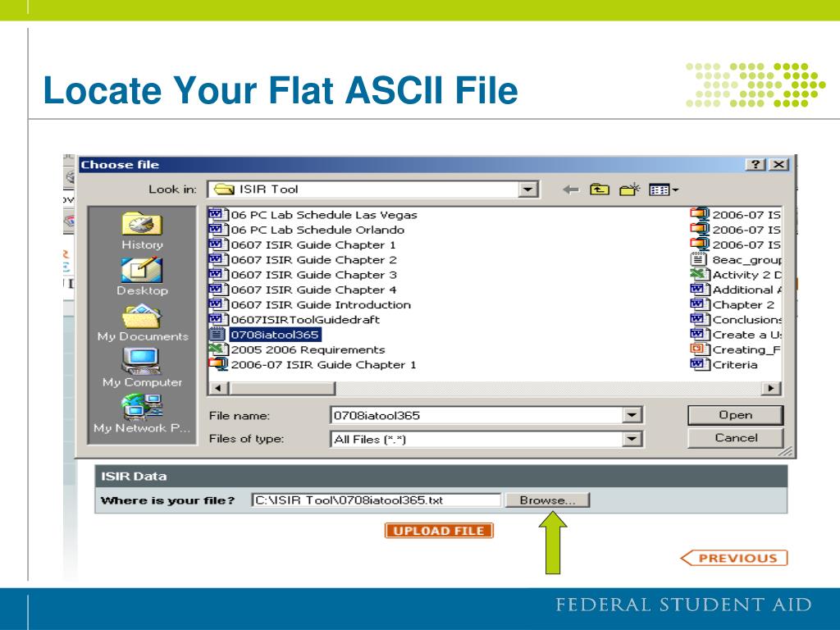Click Word icon beside Criteria

pyautogui.click(x=699, y=364)
